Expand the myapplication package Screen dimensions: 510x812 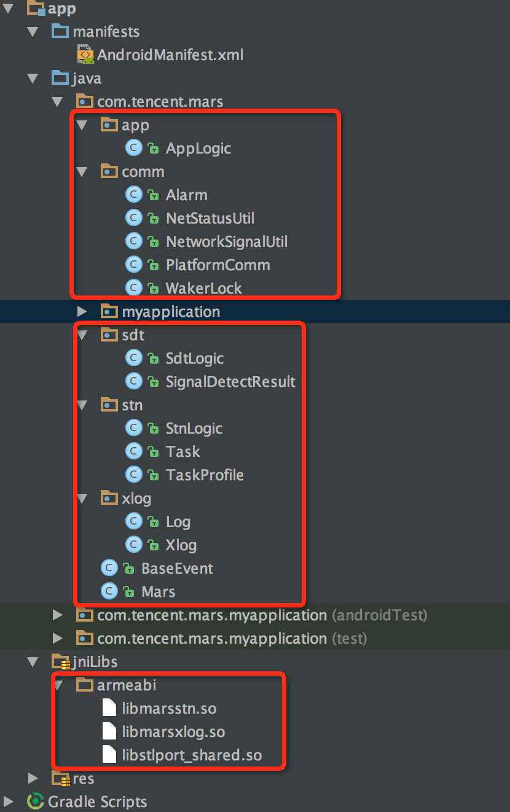82,311
